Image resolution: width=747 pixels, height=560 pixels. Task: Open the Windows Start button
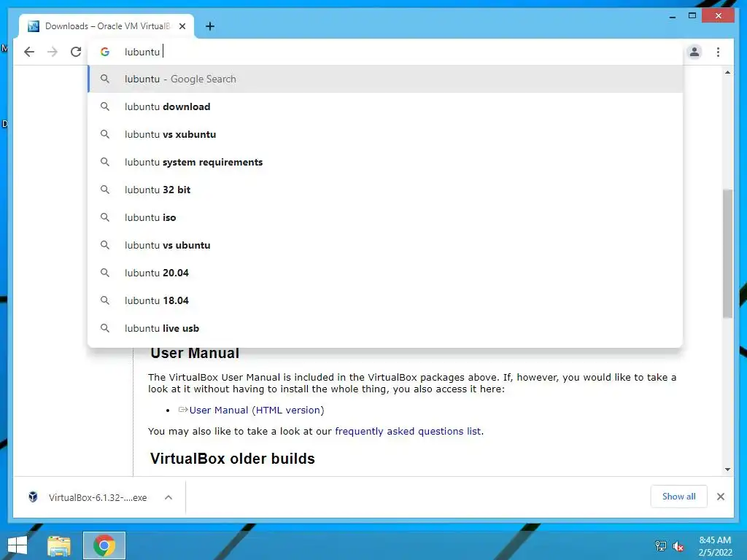(x=18, y=545)
